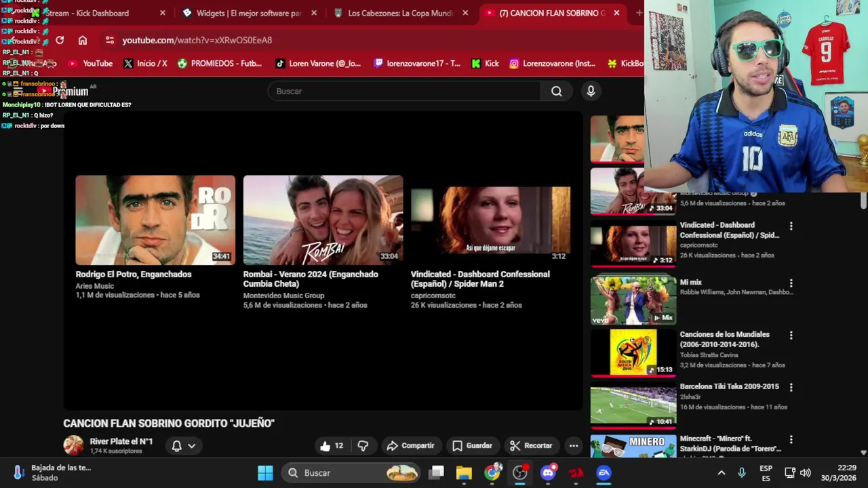Save video with the Guardar button

coord(472,445)
